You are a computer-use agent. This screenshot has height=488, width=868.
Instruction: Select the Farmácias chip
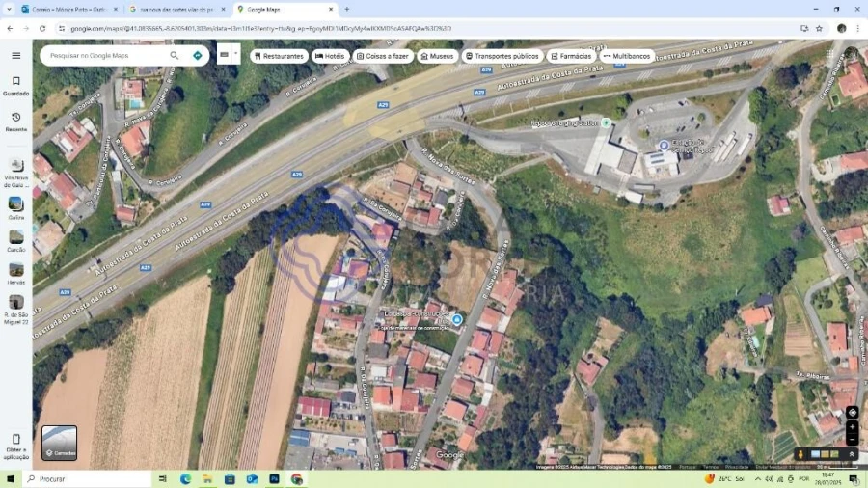tap(571, 56)
